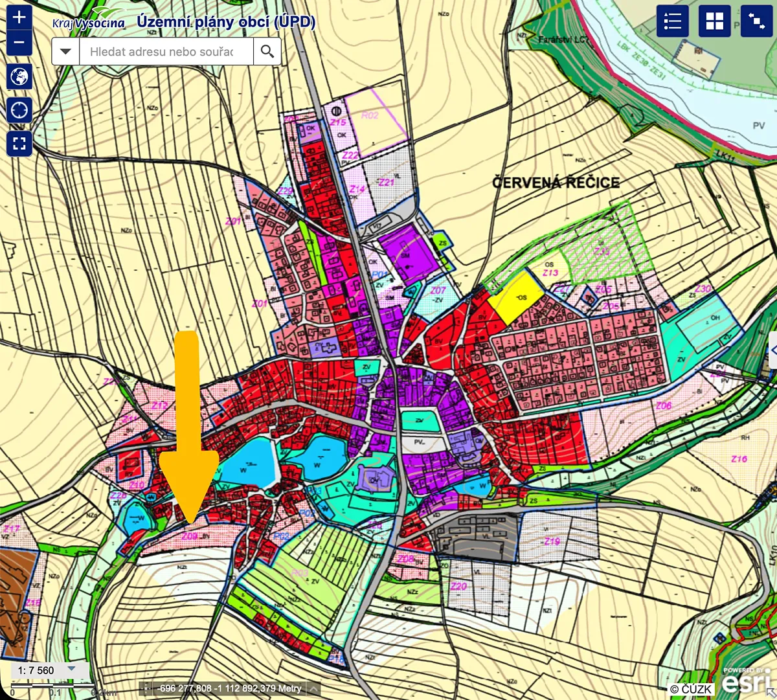Click the ČÚZK attribution link
Image resolution: width=777 pixels, height=700 pixels.
(x=692, y=689)
